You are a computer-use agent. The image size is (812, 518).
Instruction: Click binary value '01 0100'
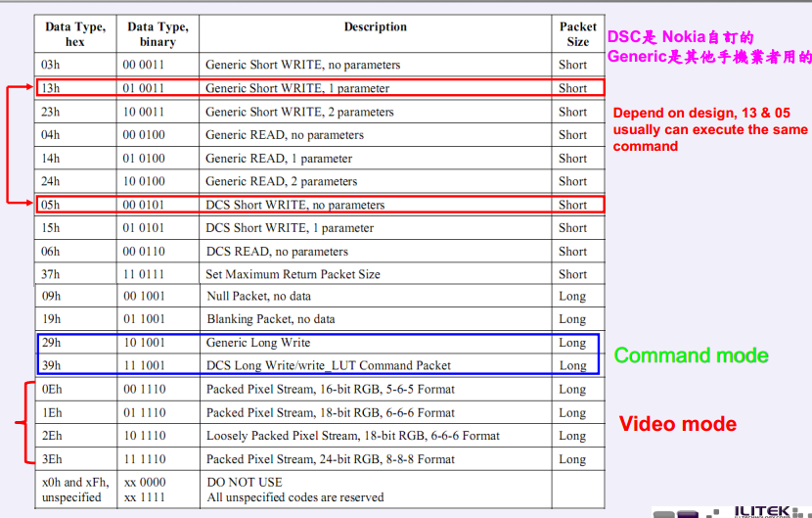144,159
